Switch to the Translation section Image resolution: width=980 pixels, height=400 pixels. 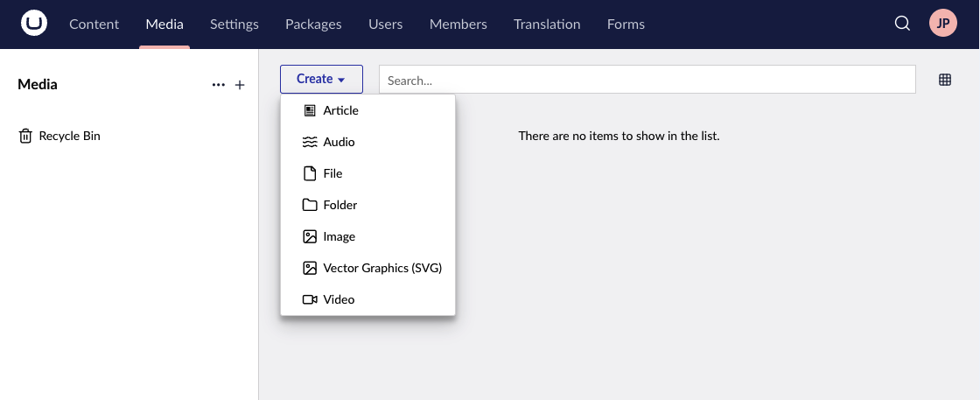(547, 24)
